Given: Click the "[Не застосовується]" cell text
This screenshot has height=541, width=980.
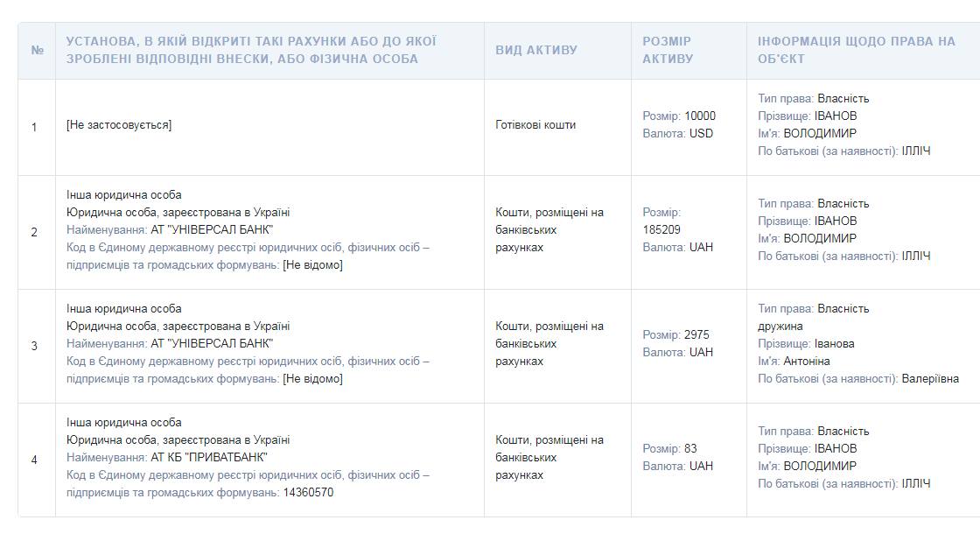Looking at the screenshot, I should (119, 125).
